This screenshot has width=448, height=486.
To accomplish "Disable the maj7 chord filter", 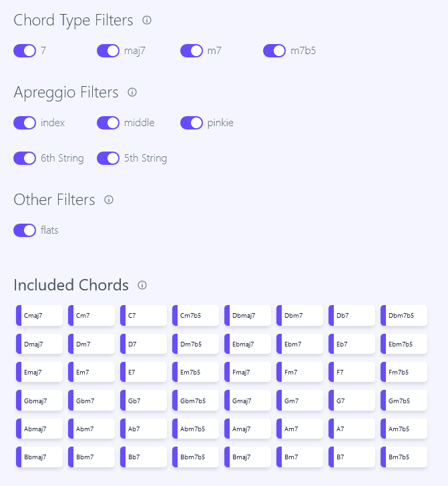I will coord(108,51).
